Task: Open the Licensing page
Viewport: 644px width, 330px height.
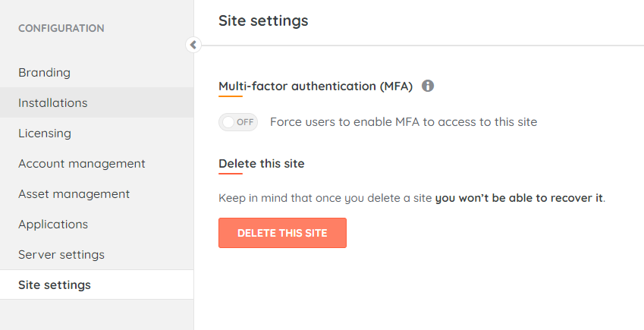Action: pos(45,134)
